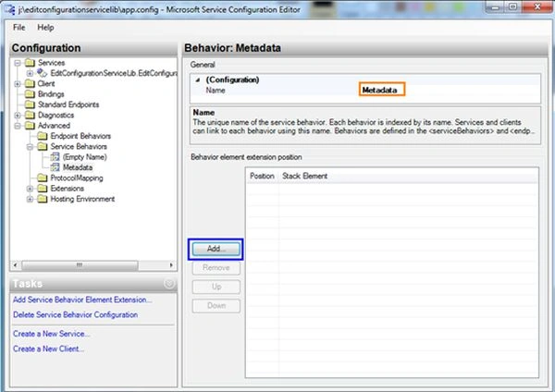Click the Endpoint Behaviors folder icon

(x=43, y=136)
